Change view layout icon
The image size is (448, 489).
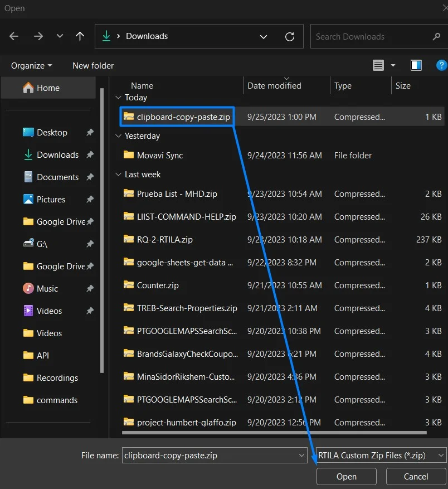pos(378,65)
